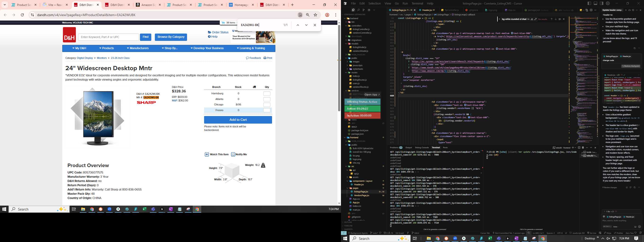Click the Add to Cart button
The image size is (644, 242).
coord(238,120)
